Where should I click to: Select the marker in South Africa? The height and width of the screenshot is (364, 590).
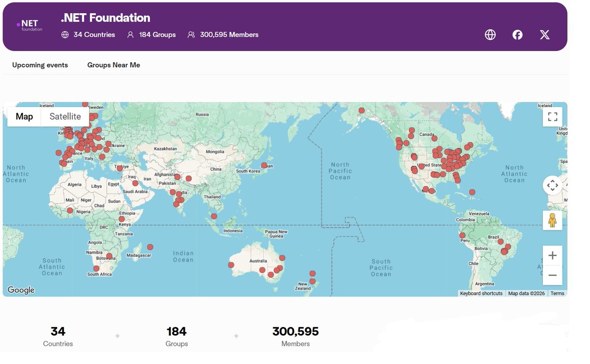96,268
